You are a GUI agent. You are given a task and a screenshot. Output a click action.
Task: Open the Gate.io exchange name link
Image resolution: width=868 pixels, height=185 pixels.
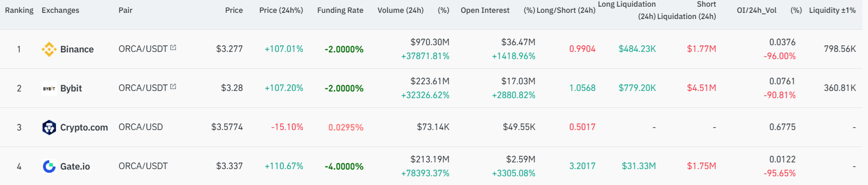[75, 166]
